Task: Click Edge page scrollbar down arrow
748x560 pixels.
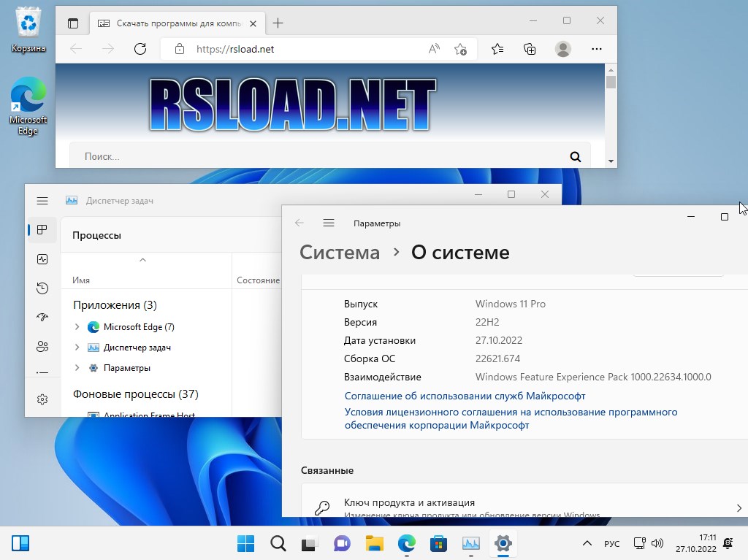Action: (611, 161)
